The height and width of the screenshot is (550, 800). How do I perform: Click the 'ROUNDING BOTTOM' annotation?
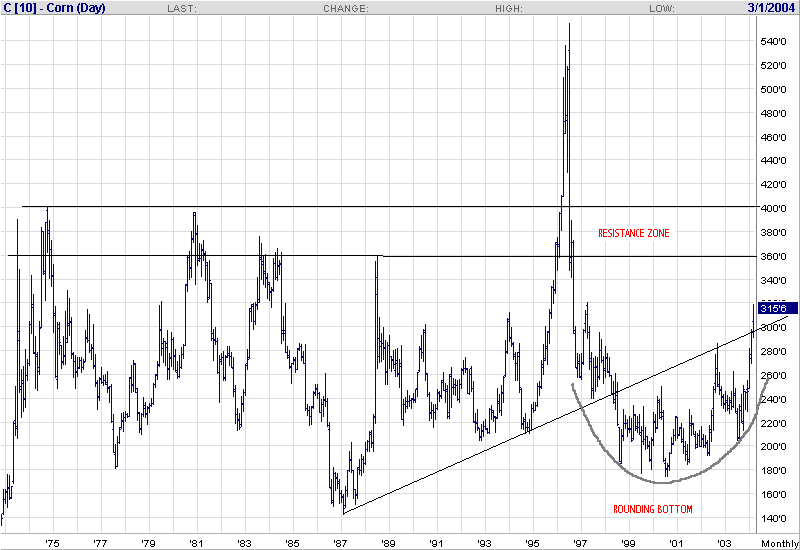click(x=653, y=509)
